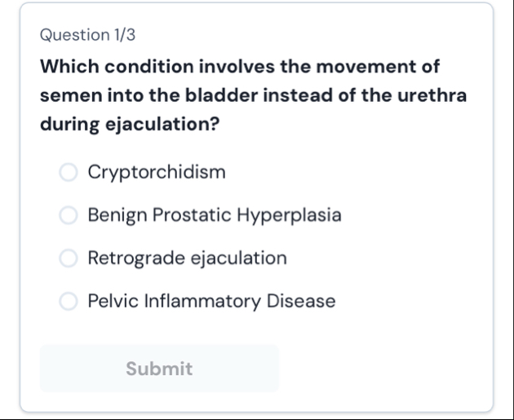
Task: Tap the last answer option's circle
Action: [x=69, y=302]
